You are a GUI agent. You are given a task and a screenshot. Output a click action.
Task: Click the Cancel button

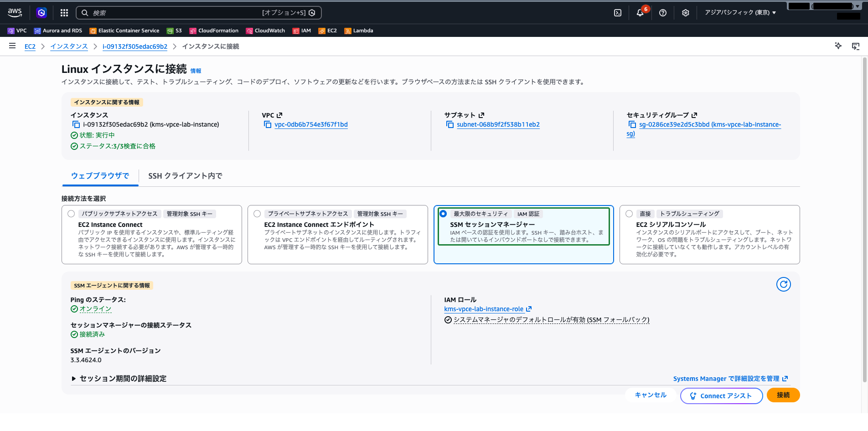pos(651,395)
